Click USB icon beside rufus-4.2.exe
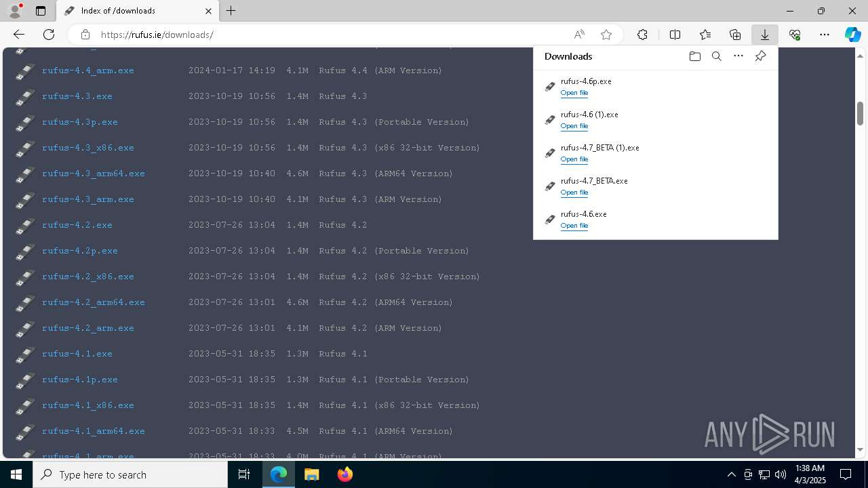This screenshot has width=868, height=488. point(25,226)
